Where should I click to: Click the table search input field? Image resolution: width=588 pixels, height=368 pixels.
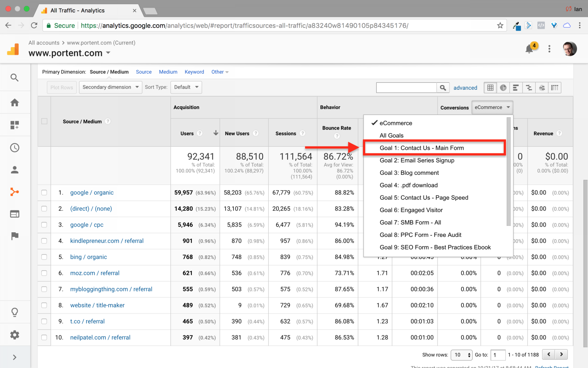tap(407, 88)
